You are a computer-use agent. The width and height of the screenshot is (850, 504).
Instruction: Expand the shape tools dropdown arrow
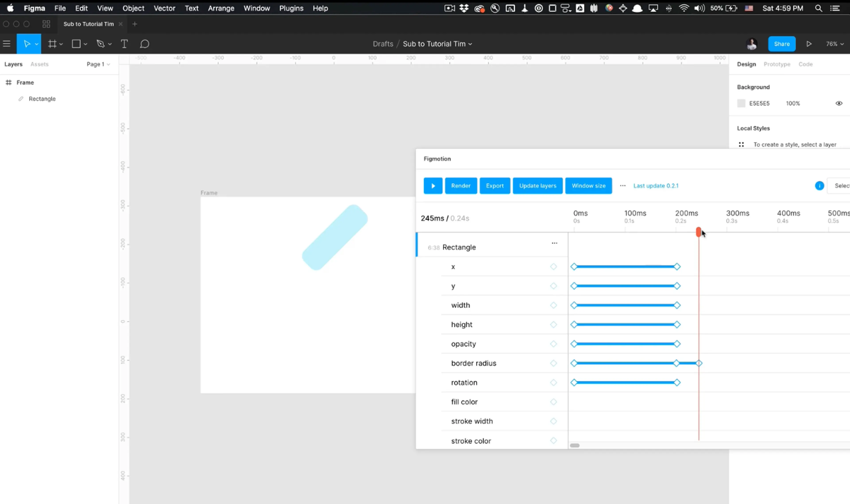pyautogui.click(x=85, y=44)
